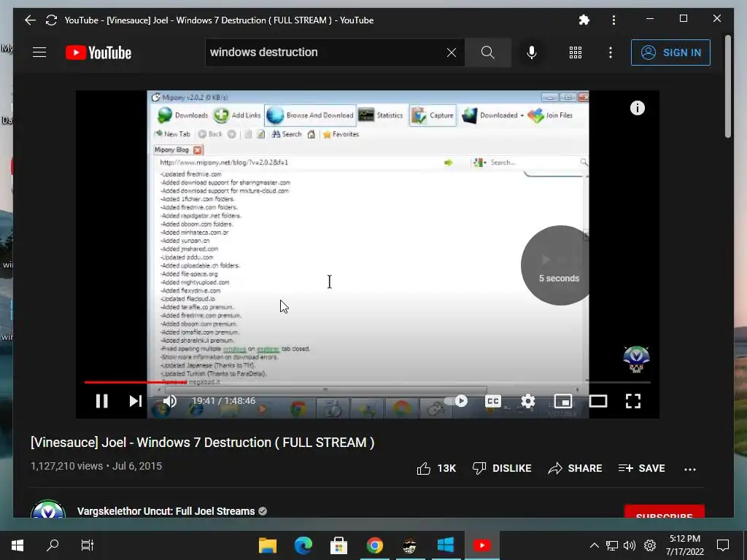This screenshot has height=560, width=747.
Task: Open more actions ellipsis below video
Action: coord(690,469)
